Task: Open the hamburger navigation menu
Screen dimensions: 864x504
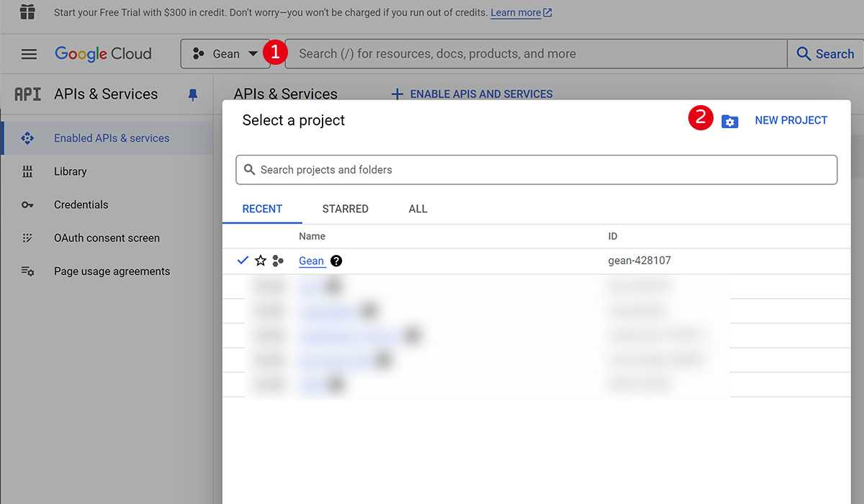Action: tap(29, 54)
